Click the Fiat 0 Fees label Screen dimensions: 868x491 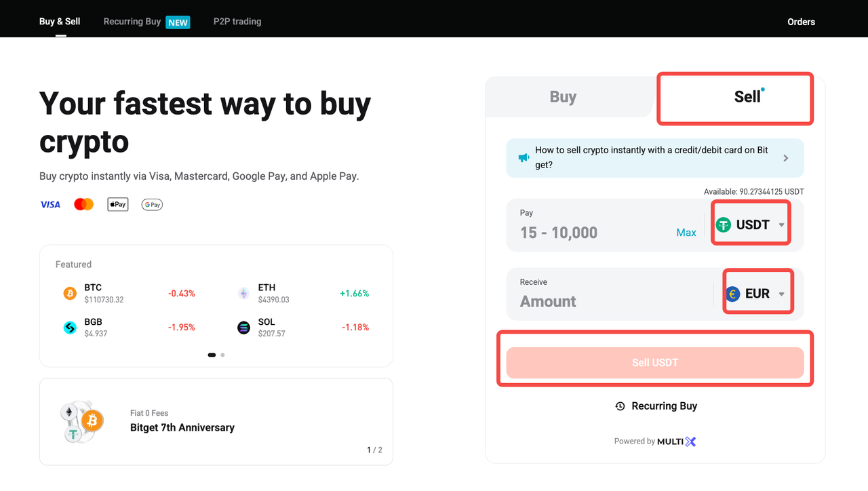(149, 413)
